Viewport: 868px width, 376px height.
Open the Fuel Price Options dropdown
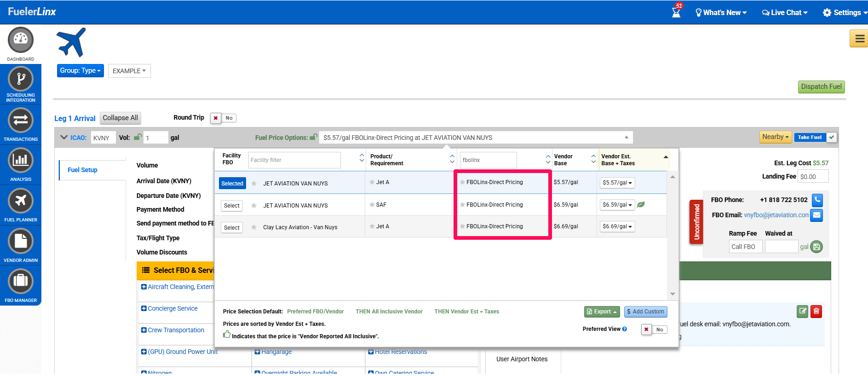pyautogui.click(x=476, y=138)
